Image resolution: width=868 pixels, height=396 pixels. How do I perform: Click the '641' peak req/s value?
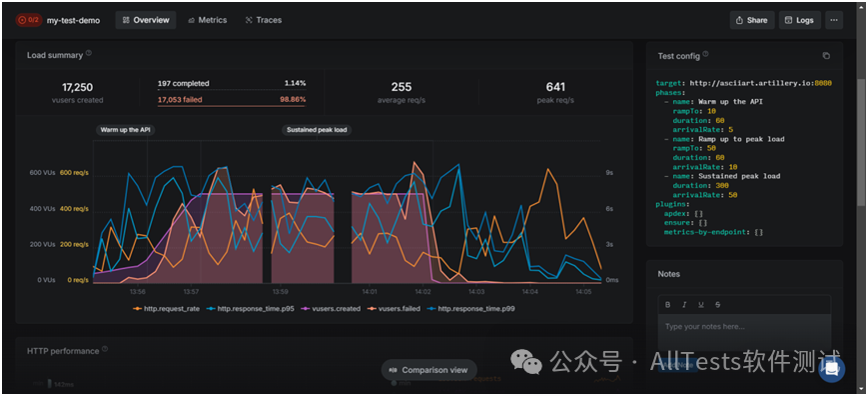coord(555,87)
